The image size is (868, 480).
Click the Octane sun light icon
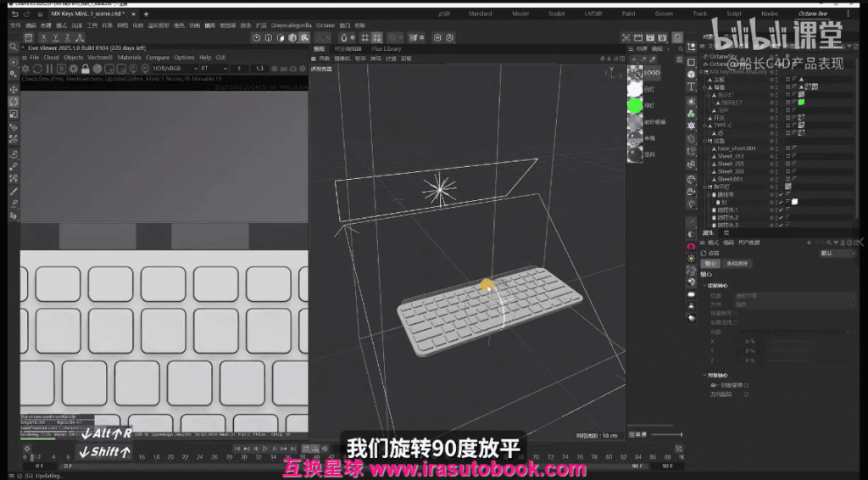tap(691, 257)
